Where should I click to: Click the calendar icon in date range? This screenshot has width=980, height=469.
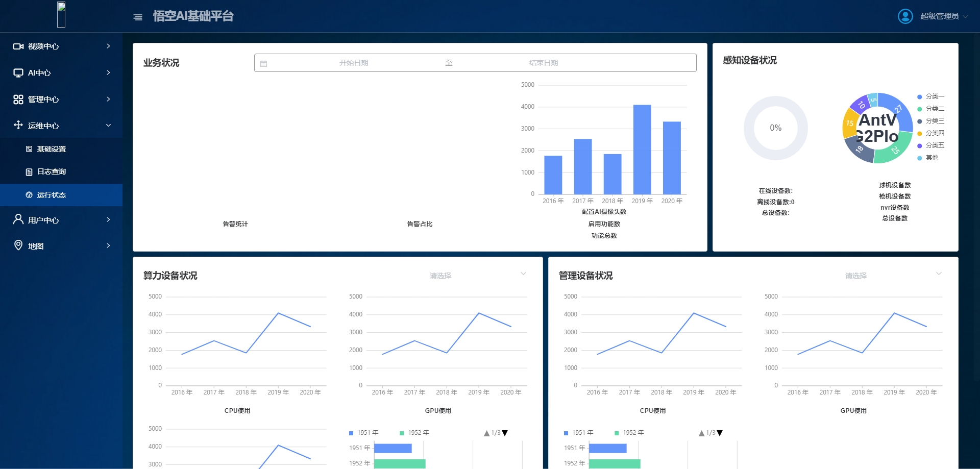(x=263, y=64)
